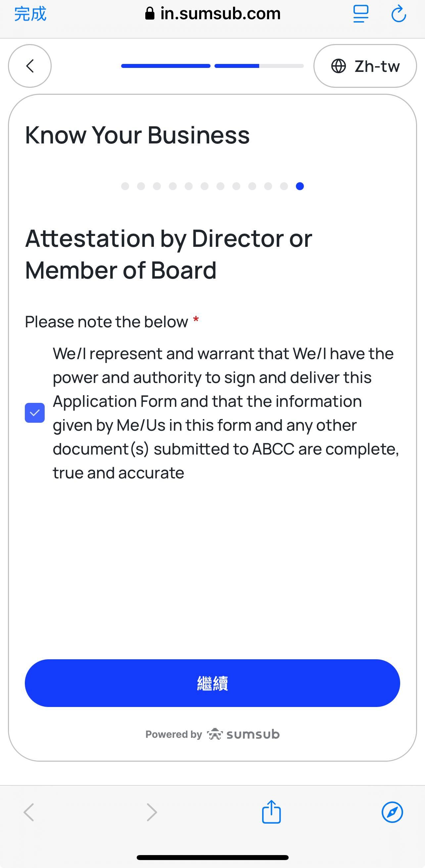This screenshot has height=868, width=425.
Task: Open the Zh-tw language selector
Action: point(365,66)
